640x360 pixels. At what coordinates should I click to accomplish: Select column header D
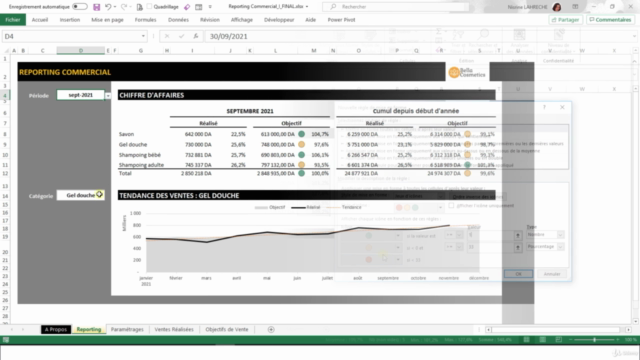(x=80, y=51)
